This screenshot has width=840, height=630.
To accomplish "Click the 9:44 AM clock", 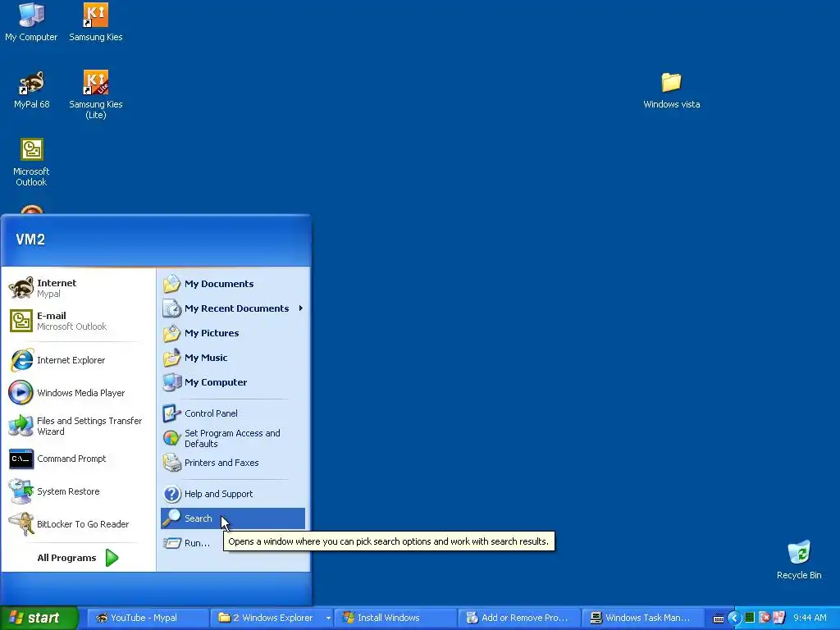I will (x=810, y=618).
